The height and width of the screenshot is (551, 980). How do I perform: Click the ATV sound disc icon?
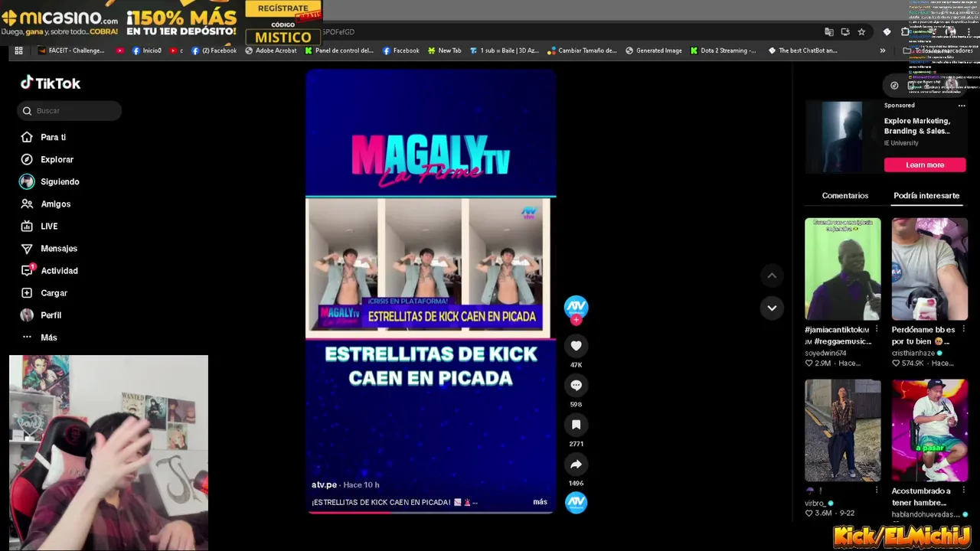tap(576, 503)
